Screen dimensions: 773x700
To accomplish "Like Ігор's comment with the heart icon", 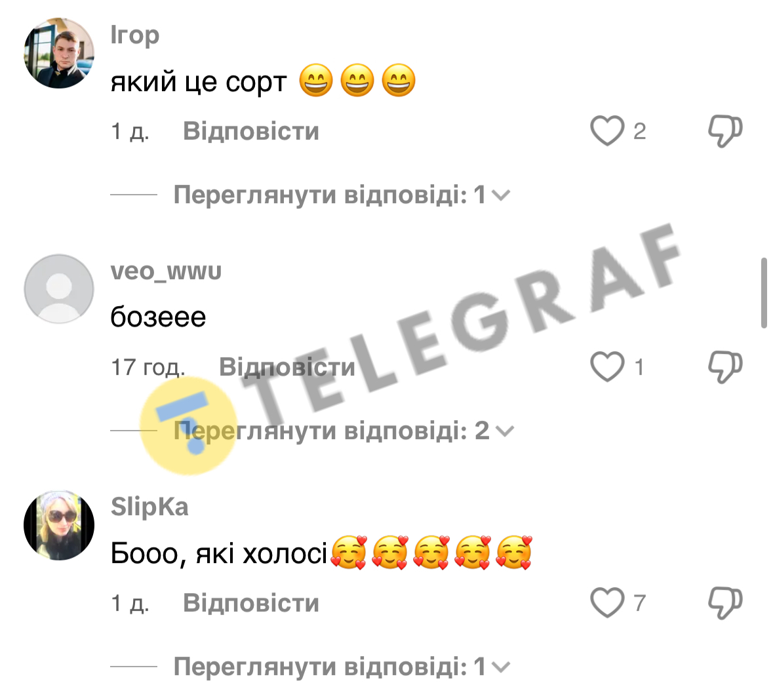I will [607, 130].
